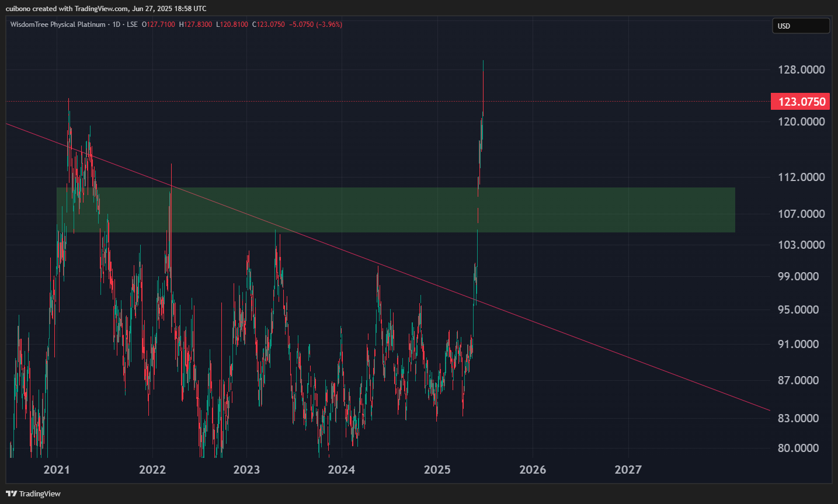Viewport: 838px width, 504px height.
Task: Click the 2026 label on time axis
Action: click(533, 470)
